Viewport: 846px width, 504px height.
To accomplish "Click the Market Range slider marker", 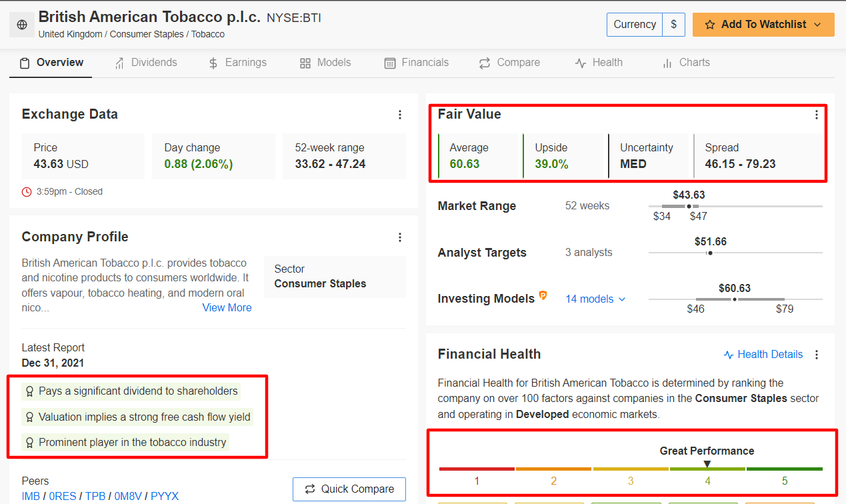I will tap(689, 207).
